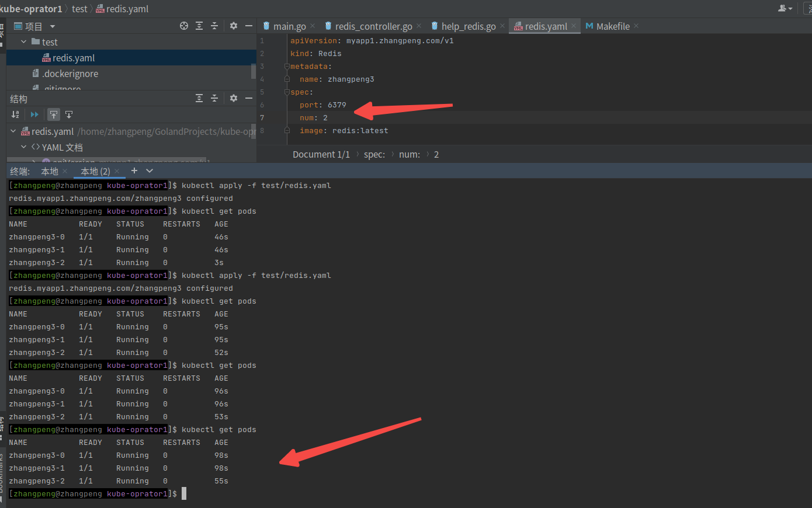Click the active terminal prompt cursor
812x508 pixels.
coord(184,494)
